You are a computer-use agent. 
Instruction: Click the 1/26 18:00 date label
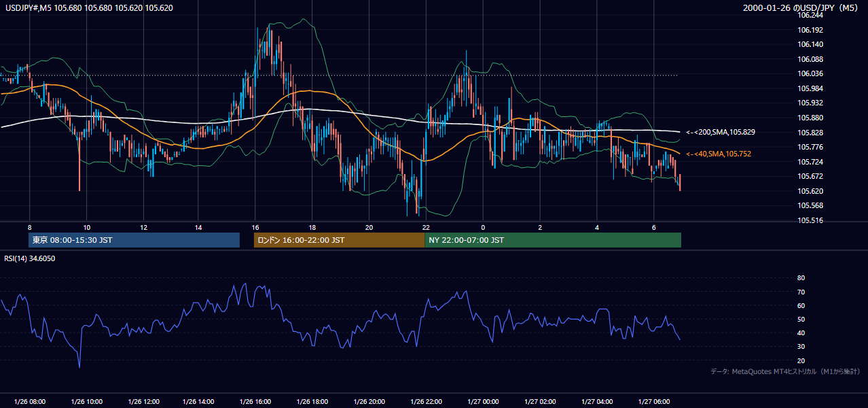pos(313,402)
